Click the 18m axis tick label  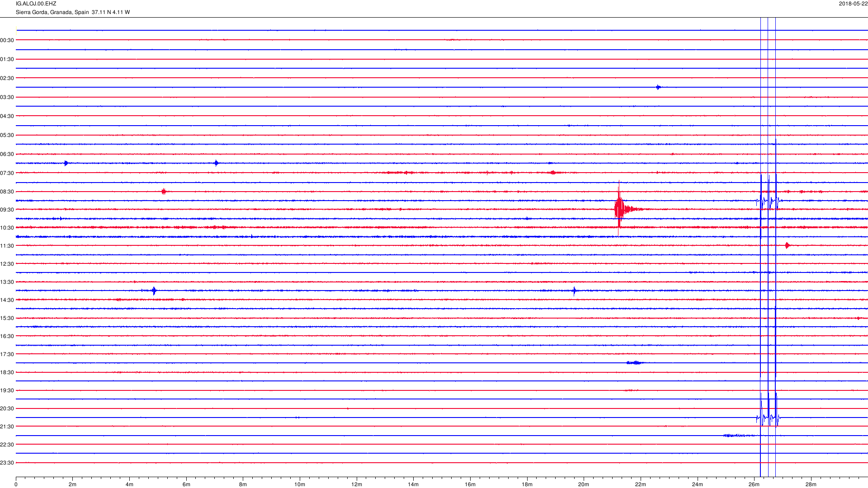[527, 484]
